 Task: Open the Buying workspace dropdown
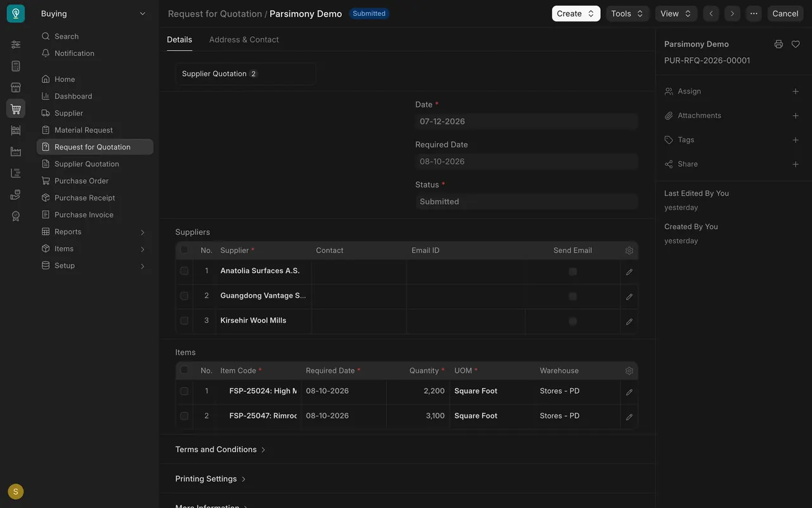(93, 13)
